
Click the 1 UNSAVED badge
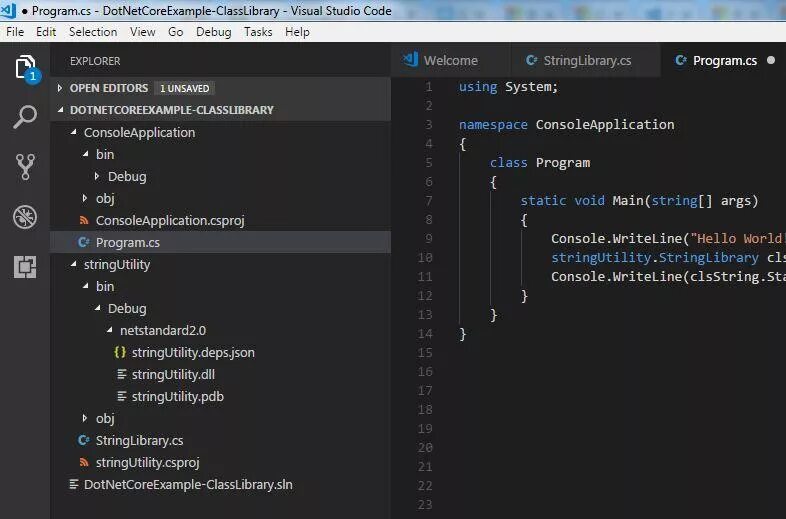click(x=184, y=88)
